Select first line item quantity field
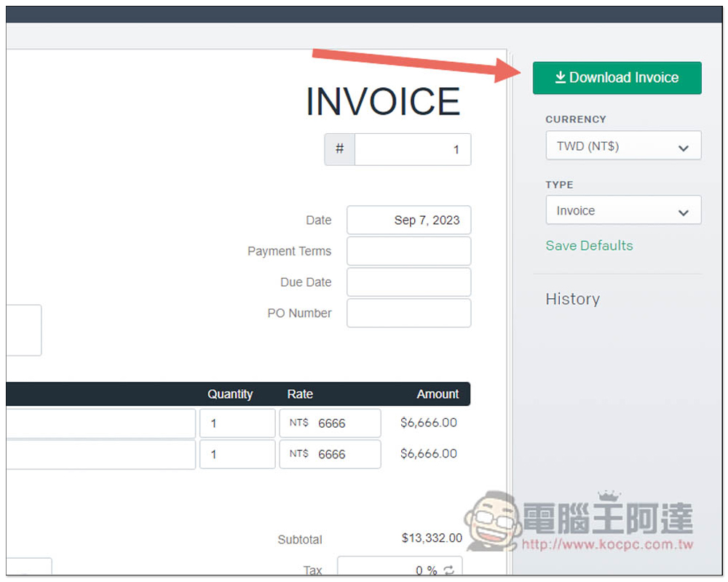728x582 pixels. [237, 423]
